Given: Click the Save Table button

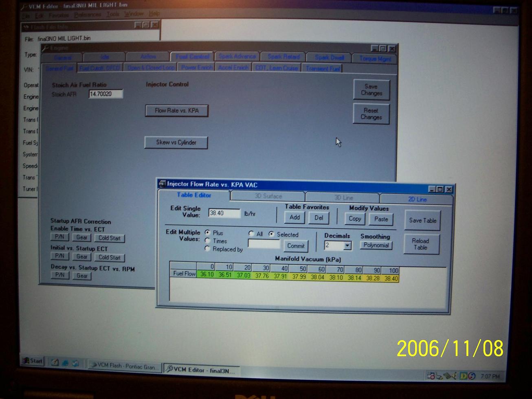Looking at the screenshot, I should [422, 220].
